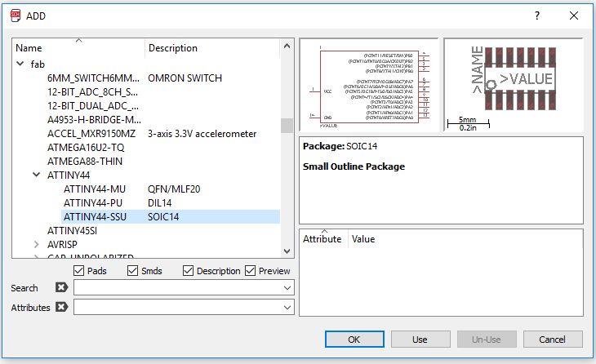Select the 12-BIT_ADC_8CH_S... entry
The width and height of the screenshot is (596, 364).
[x=92, y=92]
